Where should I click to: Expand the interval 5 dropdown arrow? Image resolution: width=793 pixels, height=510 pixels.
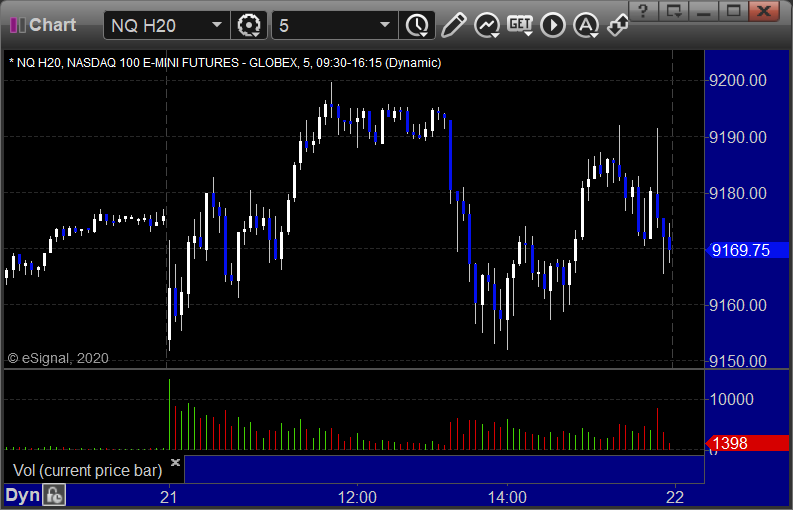(385, 25)
